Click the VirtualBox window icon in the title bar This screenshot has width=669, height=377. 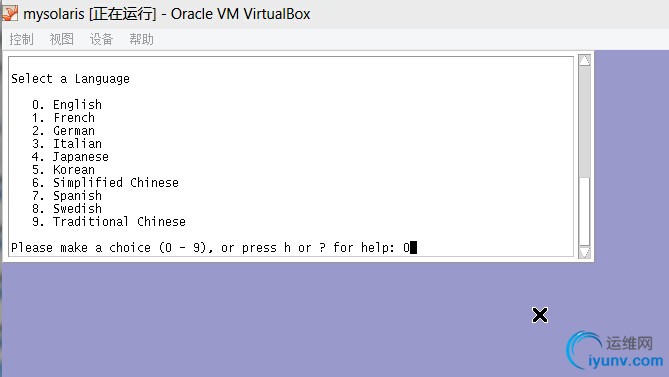[9, 13]
